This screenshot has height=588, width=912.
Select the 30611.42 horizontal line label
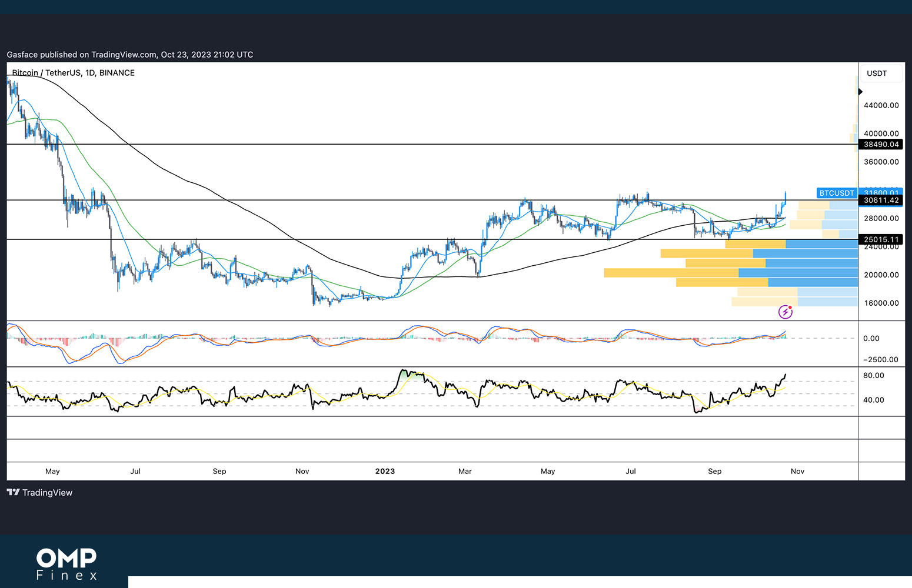click(x=881, y=201)
